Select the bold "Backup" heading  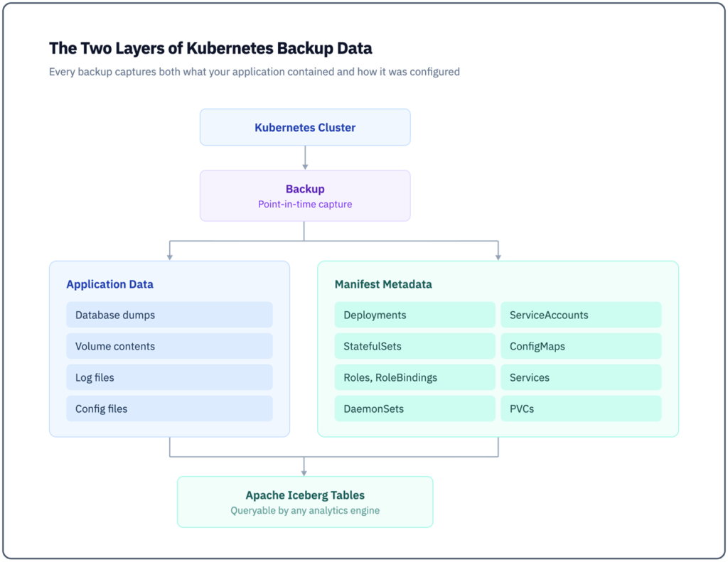(305, 189)
